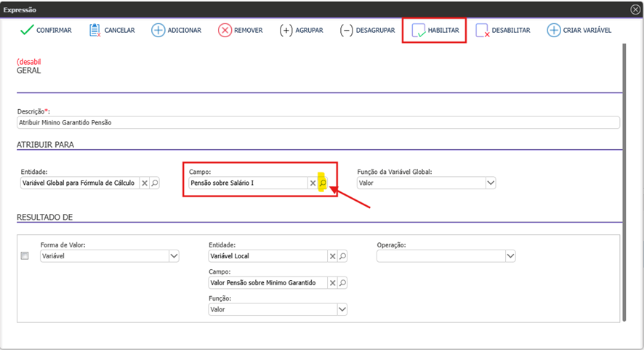Clear the Pensão sobre Salário I field
The height and width of the screenshot is (350, 644).
tap(313, 183)
